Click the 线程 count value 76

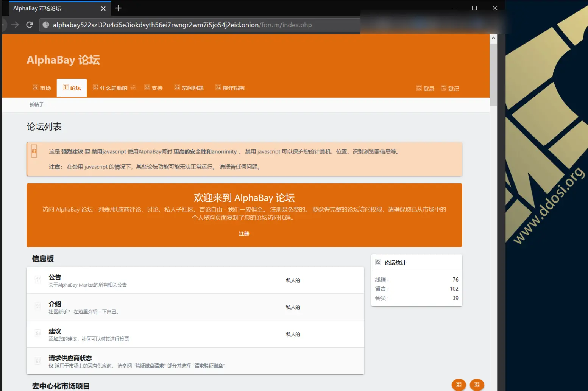point(455,279)
